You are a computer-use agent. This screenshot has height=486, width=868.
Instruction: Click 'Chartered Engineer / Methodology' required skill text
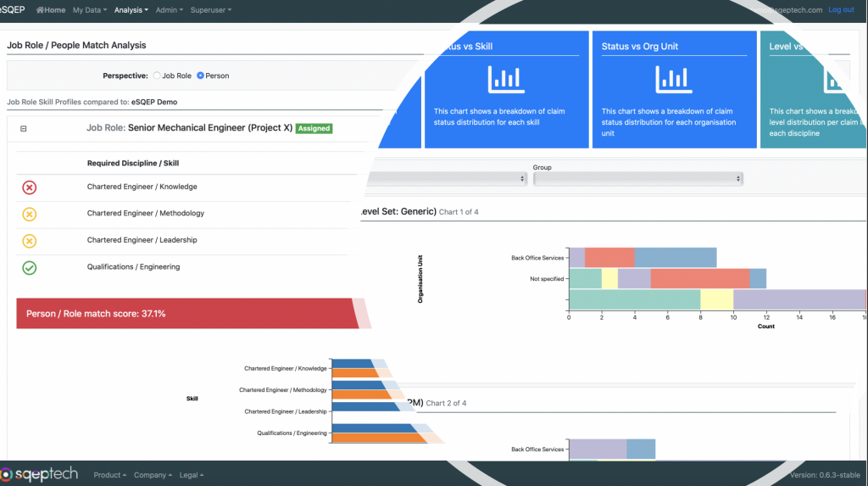[146, 214]
